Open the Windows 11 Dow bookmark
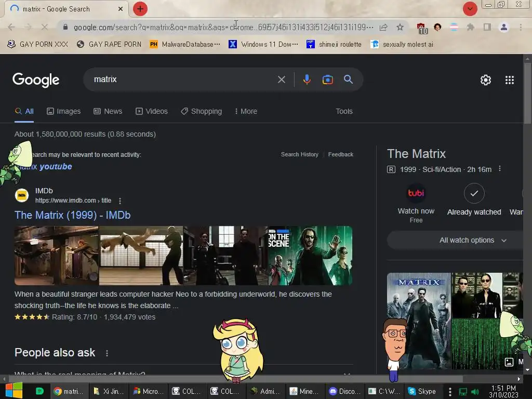The width and height of the screenshot is (532, 399). (x=263, y=45)
